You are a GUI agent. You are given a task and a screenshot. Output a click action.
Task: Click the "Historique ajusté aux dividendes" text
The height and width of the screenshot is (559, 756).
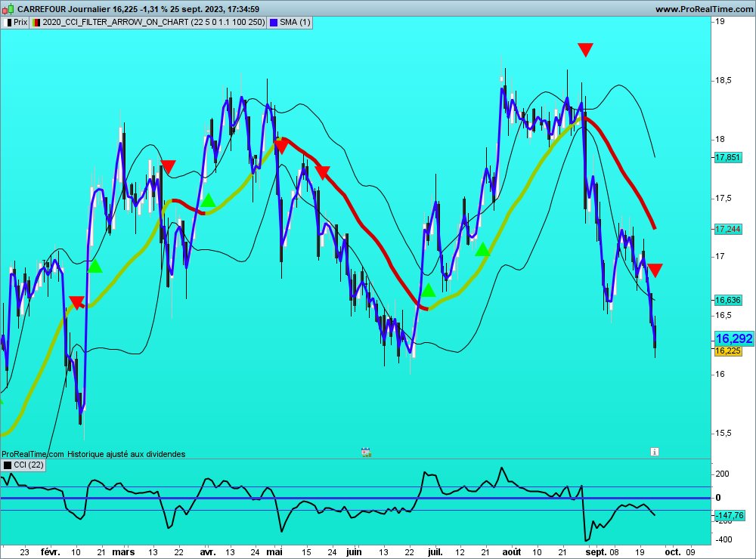tap(125, 454)
